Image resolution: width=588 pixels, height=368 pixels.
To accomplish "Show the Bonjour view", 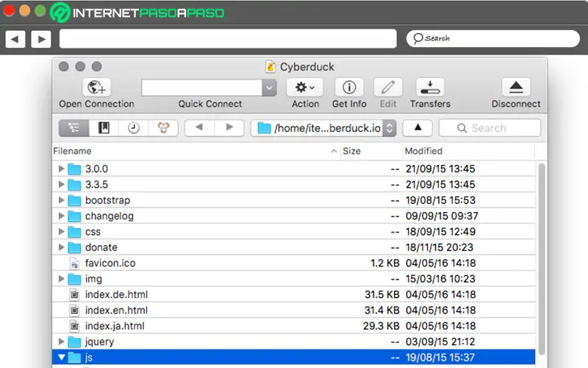I will point(163,128).
